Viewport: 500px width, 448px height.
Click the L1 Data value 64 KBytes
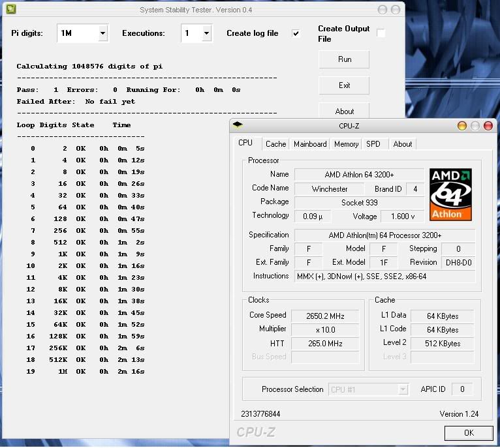[443, 316]
